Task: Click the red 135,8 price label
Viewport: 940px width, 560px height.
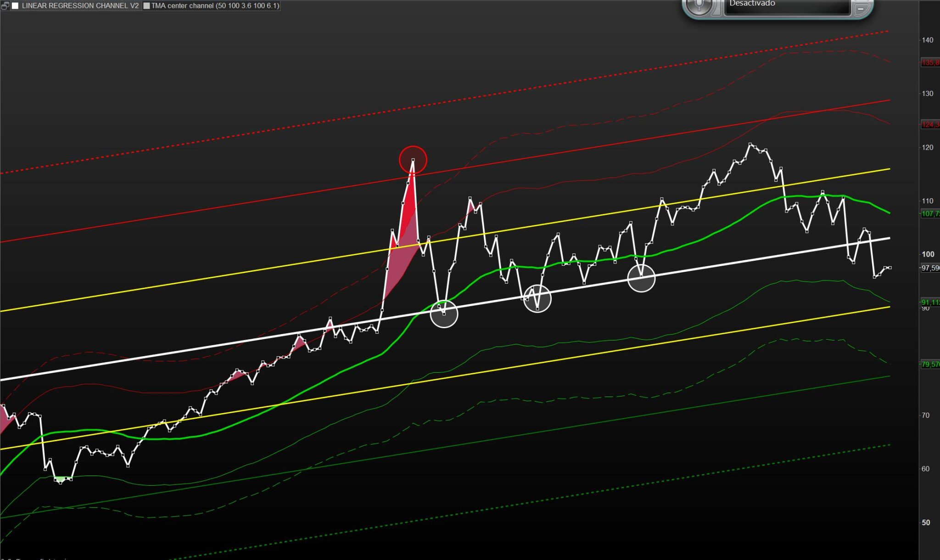Action: (x=930, y=62)
